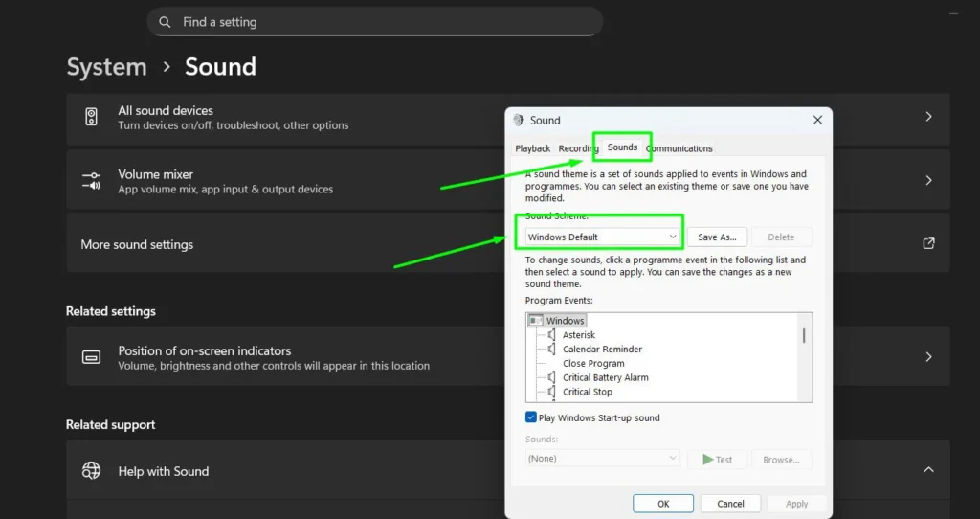Click the Browse... button
Viewport: 980px width, 519px height.
click(781, 459)
